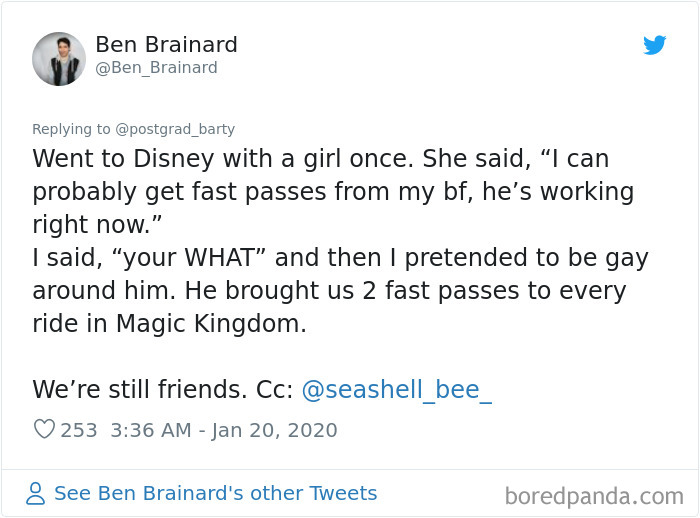Click the display name Ben Brainard
Image resolution: width=700 pixels, height=518 pixels.
[166, 45]
